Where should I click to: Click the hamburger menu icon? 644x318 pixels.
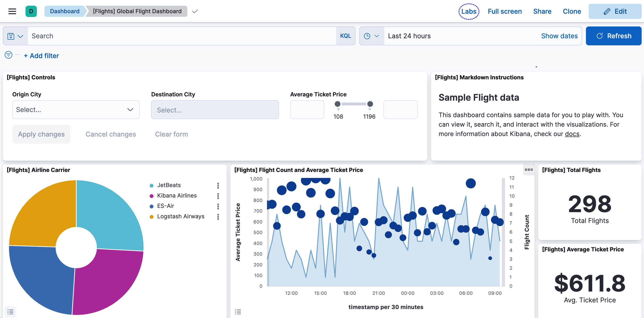click(x=13, y=11)
